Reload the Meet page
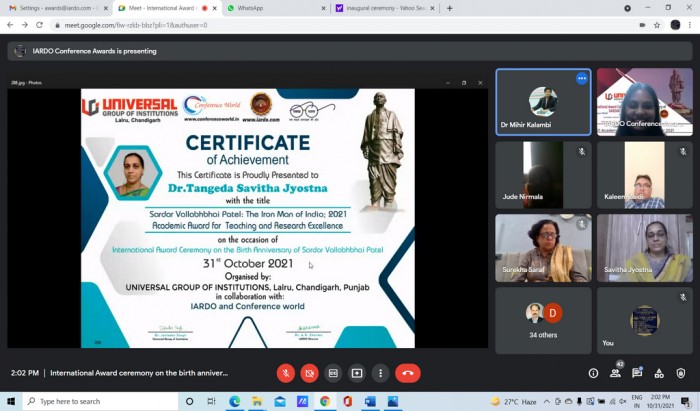The height and width of the screenshot is (411, 700). (39, 24)
